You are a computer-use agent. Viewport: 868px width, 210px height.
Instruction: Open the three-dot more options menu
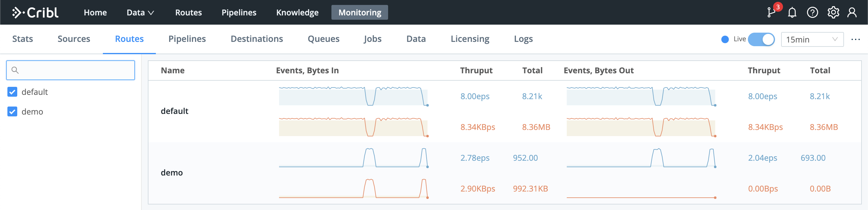point(856,39)
